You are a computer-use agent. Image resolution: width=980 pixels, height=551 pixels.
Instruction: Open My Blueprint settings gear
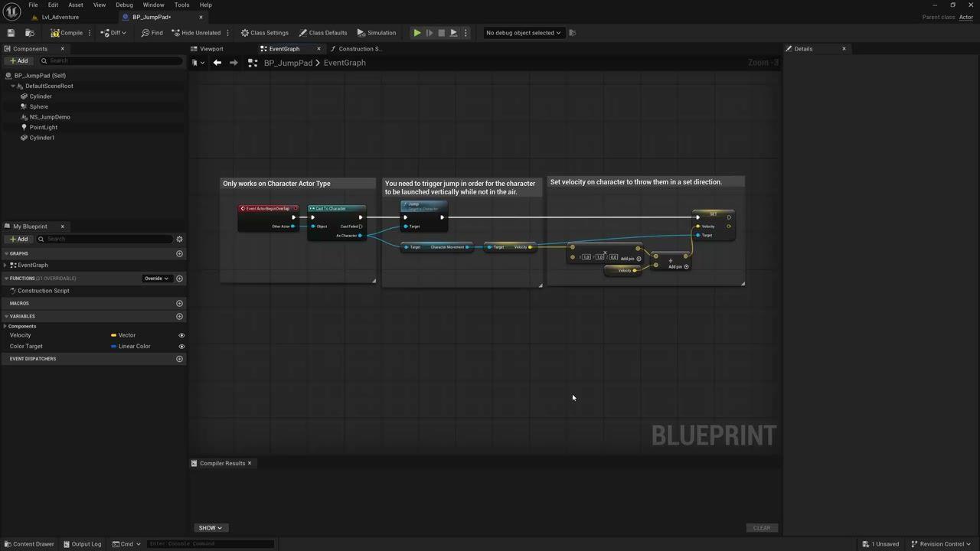(179, 239)
